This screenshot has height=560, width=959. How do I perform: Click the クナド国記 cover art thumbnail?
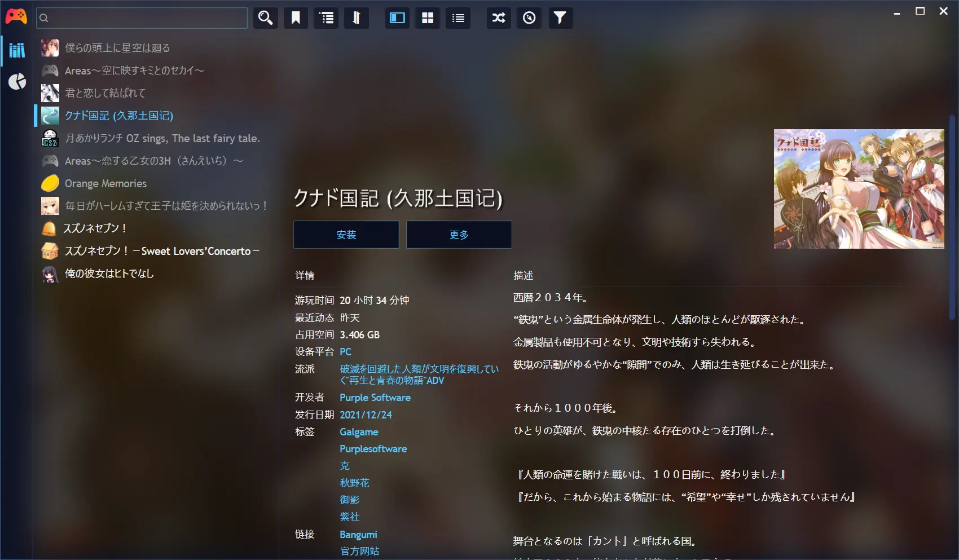[859, 189]
